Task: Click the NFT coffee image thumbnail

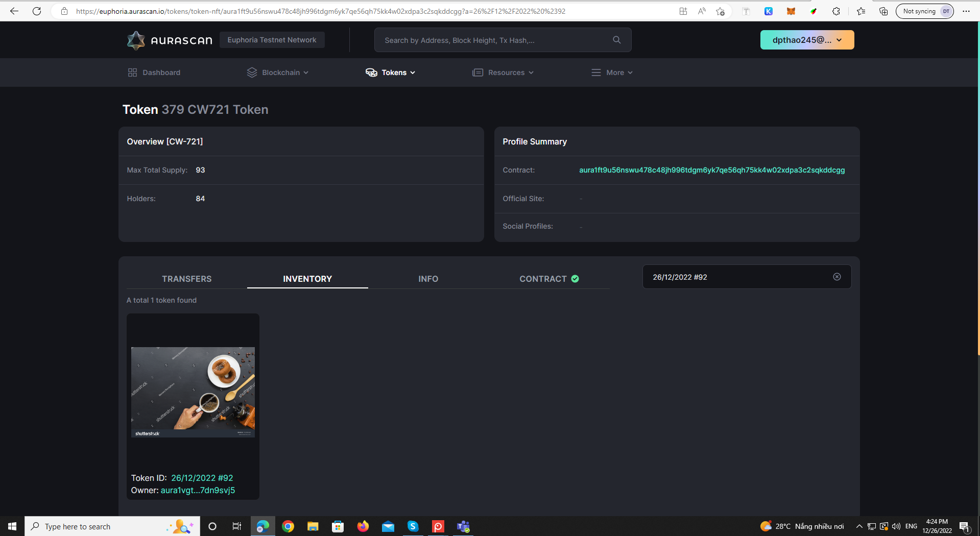Action: click(x=193, y=392)
